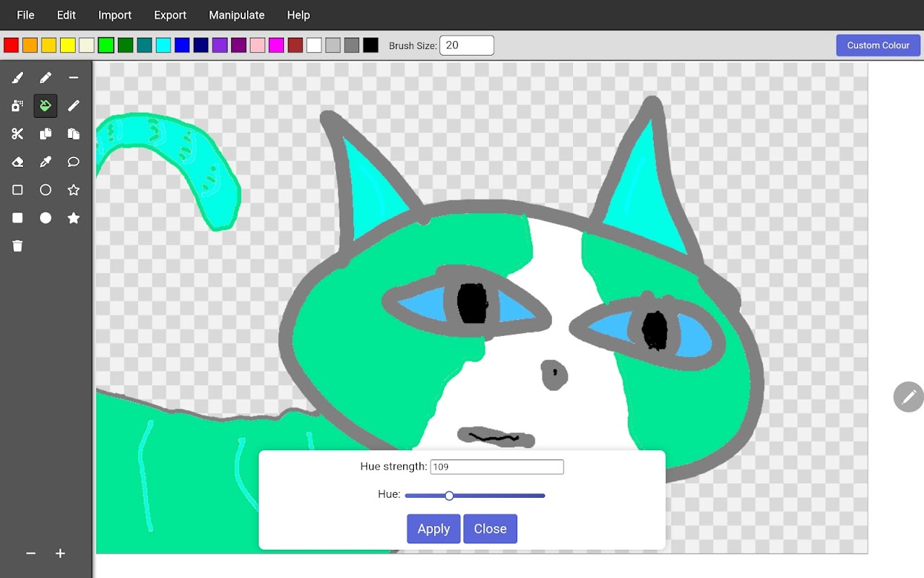Image resolution: width=924 pixels, height=578 pixels.
Task: Open the Manipulate menu
Action: [x=236, y=15]
